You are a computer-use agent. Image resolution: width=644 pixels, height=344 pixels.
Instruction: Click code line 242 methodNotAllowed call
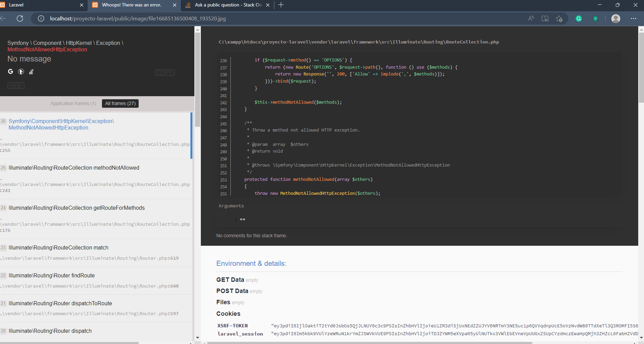pos(298,102)
